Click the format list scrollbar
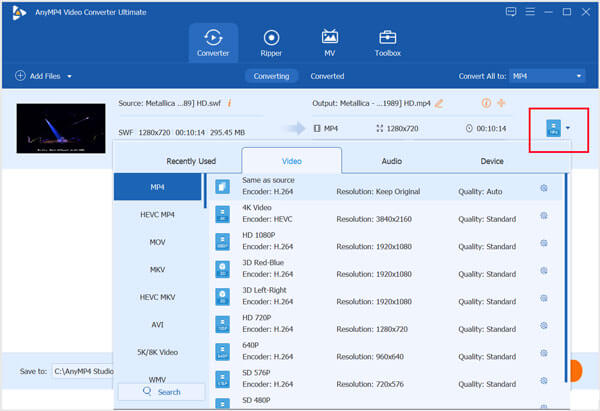The height and width of the screenshot is (411, 600). [x=205, y=191]
